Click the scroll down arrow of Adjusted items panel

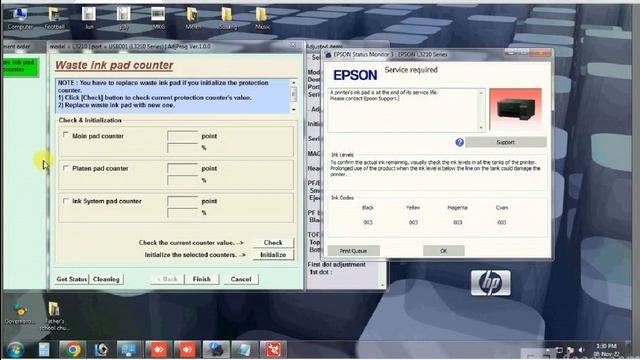383,285
